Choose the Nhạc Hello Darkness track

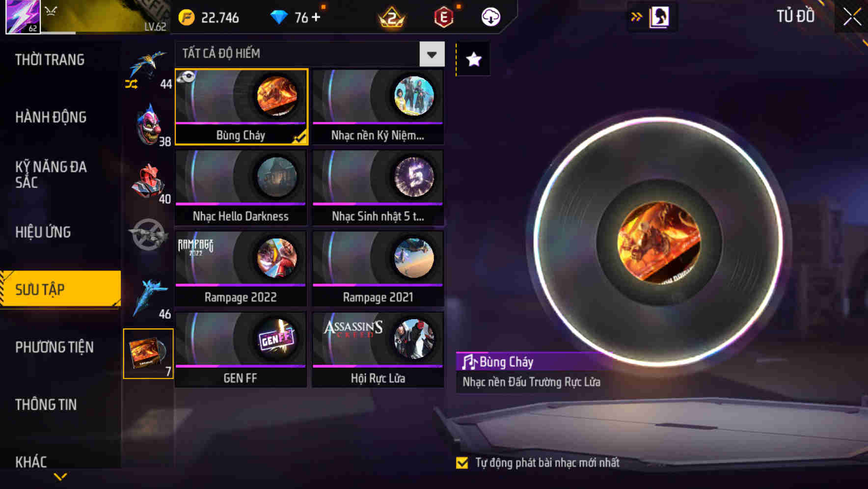(x=241, y=188)
